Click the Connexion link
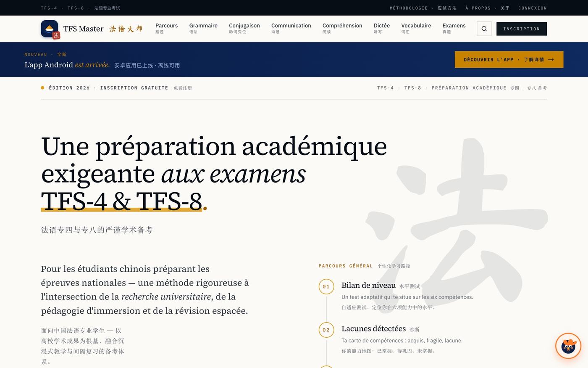The height and width of the screenshot is (368, 588). click(533, 8)
